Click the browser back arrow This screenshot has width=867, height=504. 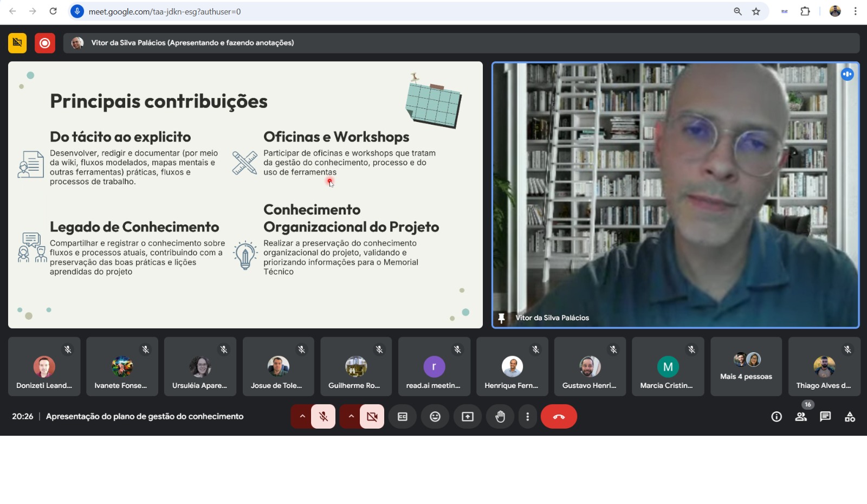coord(12,11)
